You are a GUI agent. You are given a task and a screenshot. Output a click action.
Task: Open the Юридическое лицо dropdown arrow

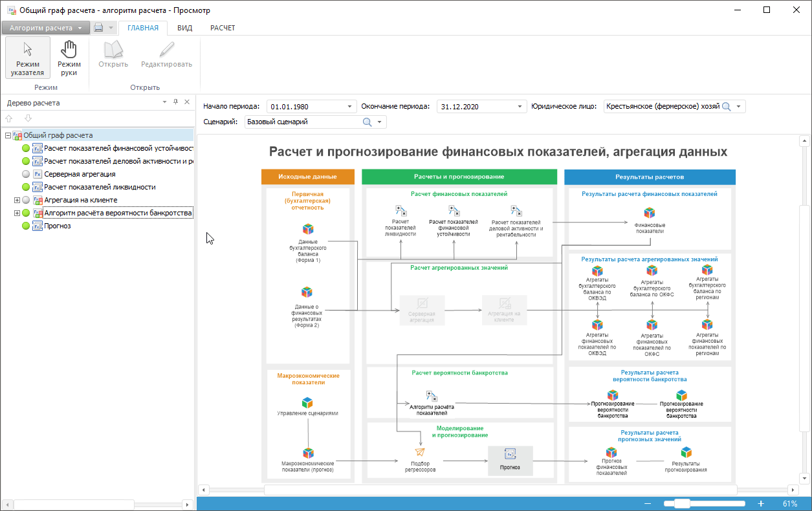tap(739, 106)
